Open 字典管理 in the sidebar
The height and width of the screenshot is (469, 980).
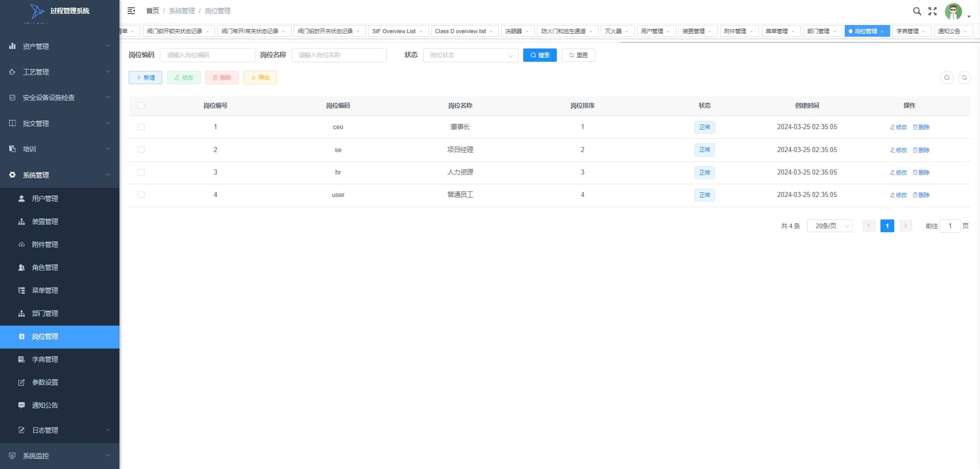click(x=60, y=359)
